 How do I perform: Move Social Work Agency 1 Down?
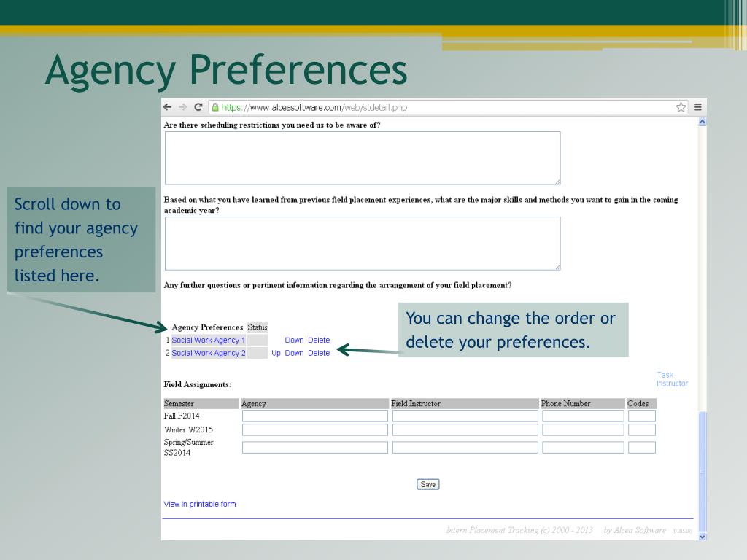[x=294, y=340]
